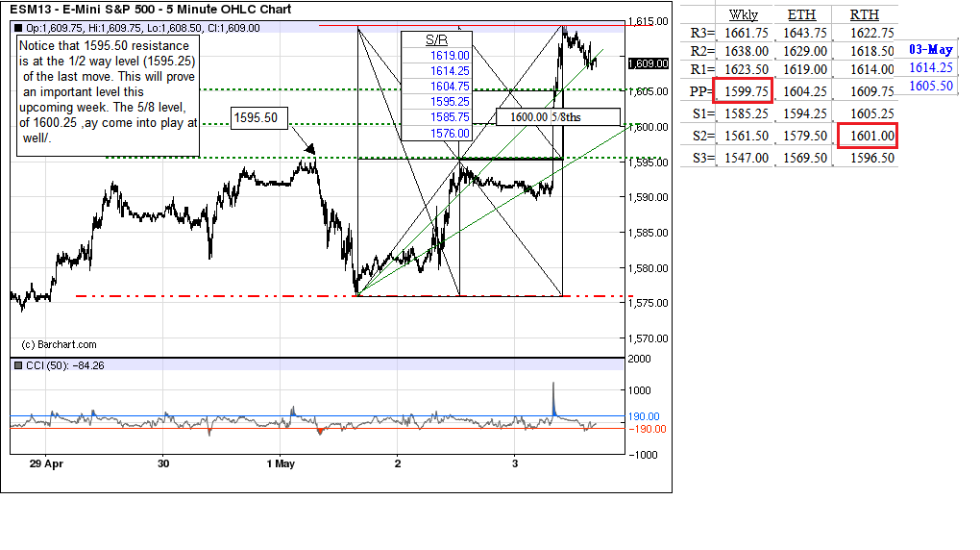Click the 29 Apr date axis label
The image size is (980, 550).
coord(46,463)
